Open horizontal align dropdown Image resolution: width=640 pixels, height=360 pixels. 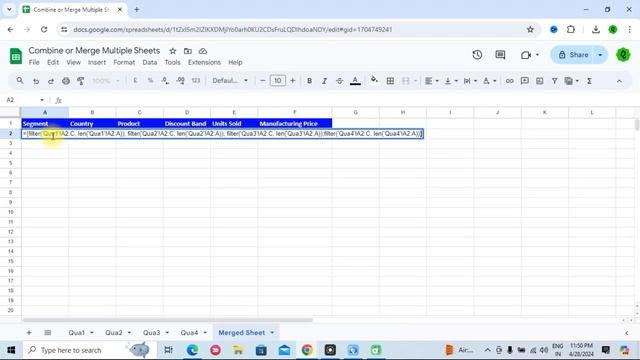[431, 81]
